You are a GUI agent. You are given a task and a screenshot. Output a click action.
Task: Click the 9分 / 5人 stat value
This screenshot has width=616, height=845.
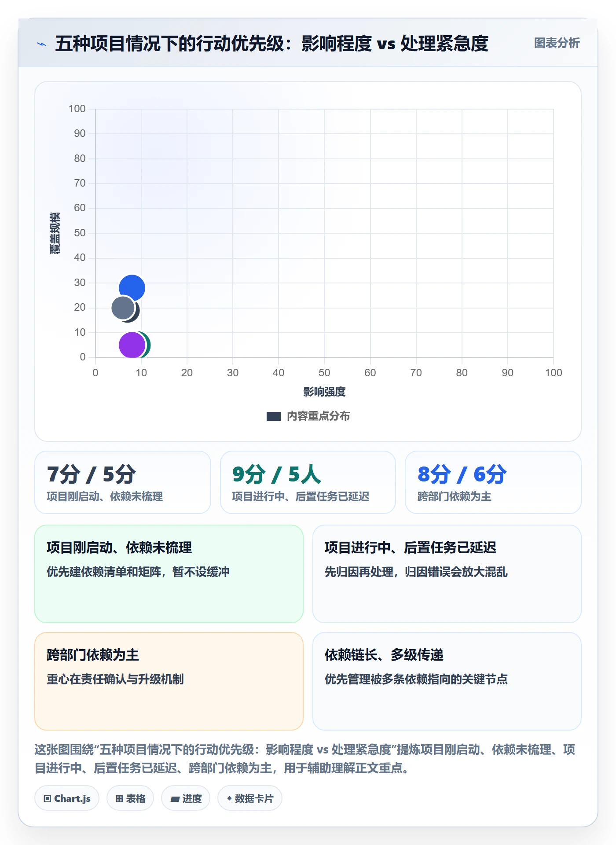tap(277, 474)
